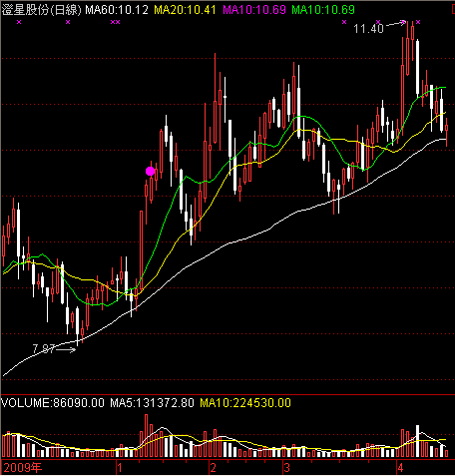Select the volume MA10:224530.00 label
The width and height of the screenshot is (455, 476).
(245, 403)
